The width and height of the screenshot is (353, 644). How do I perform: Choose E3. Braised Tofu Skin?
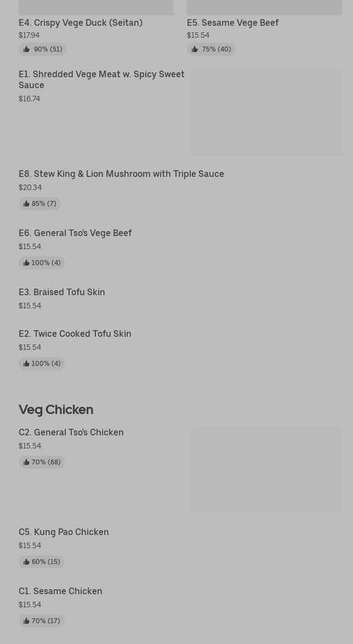62,292
